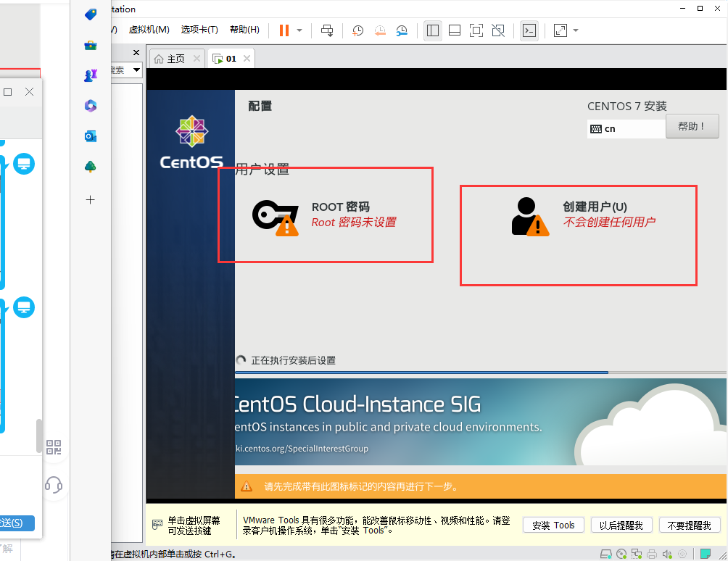Image resolution: width=728 pixels, height=561 pixels.
Task: Click the chat window's vertical scrollbar
Action: click(39, 436)
